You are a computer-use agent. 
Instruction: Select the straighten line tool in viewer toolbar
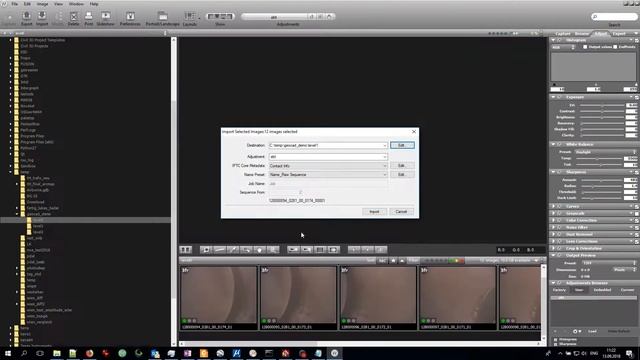tap(219, 249)
